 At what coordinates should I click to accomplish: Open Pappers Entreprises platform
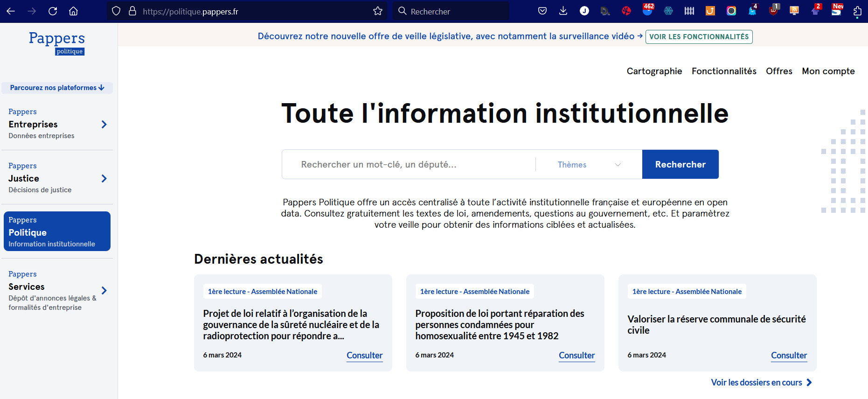(57, 124)
